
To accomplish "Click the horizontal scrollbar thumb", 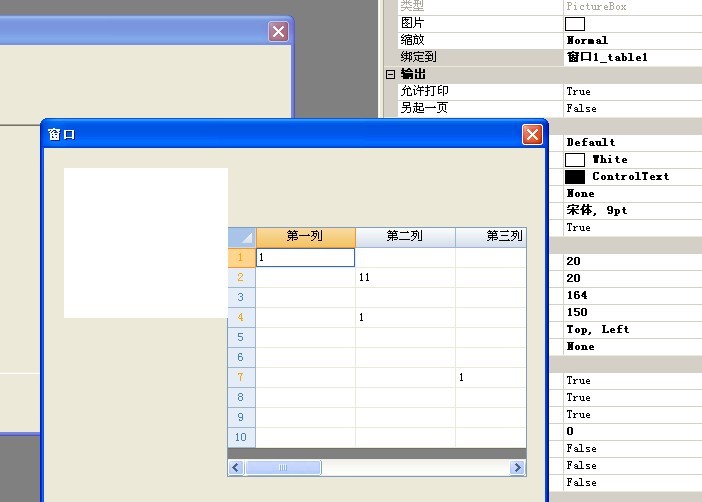I will pyautogui.click(x=283, y=467).
